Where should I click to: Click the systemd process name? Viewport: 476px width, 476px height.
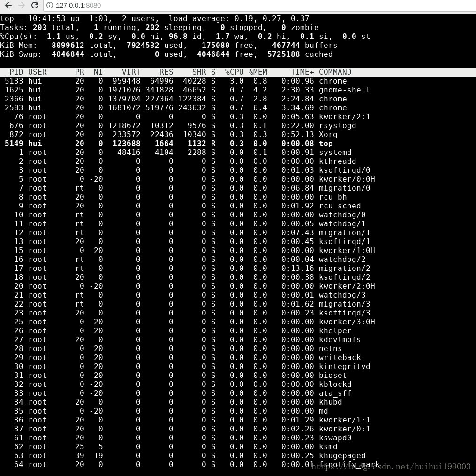pyautogui.click(x=335, y=152)
